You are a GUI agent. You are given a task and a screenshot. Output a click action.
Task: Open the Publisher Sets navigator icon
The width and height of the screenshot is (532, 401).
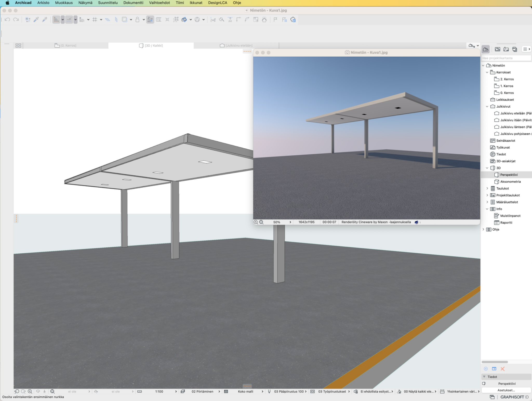pyautogui.click(x=515, y=49)
